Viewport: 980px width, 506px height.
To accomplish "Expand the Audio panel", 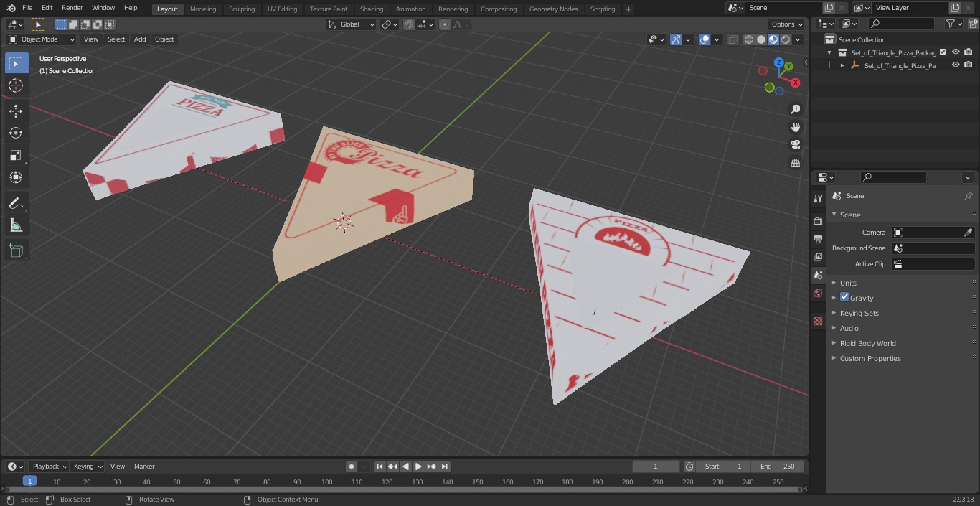I will tap(849, 328).
